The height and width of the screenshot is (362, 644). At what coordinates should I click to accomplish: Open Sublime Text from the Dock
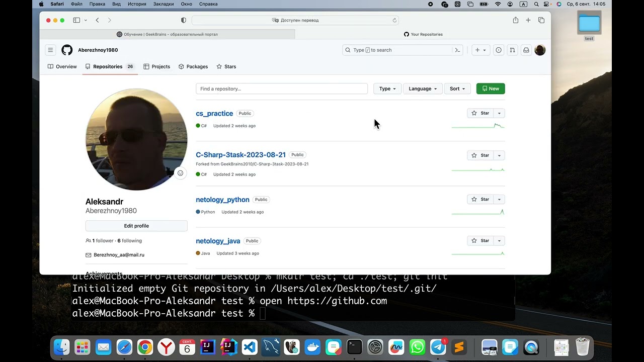(x=459, y=347)
